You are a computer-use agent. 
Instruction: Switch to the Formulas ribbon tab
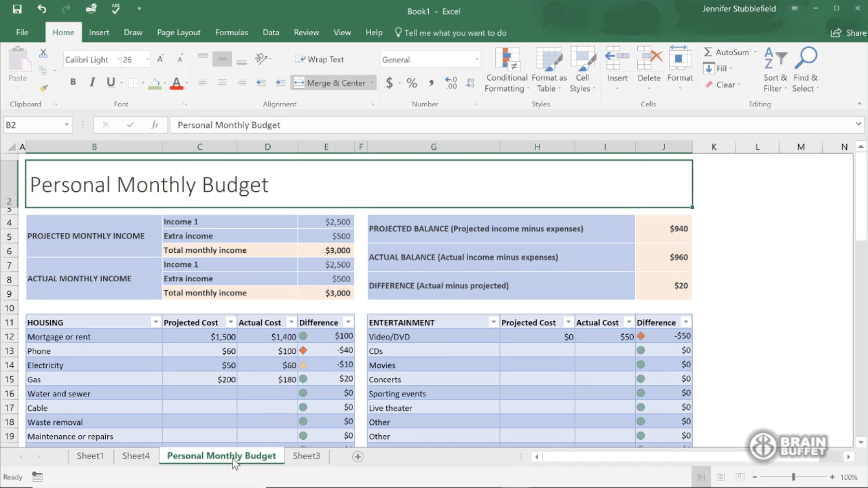[x=231, y=32]
